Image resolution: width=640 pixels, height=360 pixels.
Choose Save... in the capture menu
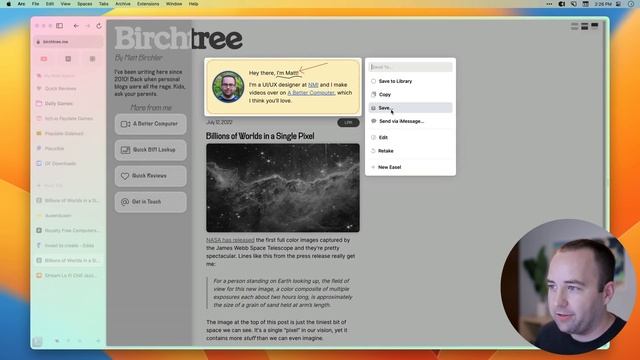click(x=411, y=108)
